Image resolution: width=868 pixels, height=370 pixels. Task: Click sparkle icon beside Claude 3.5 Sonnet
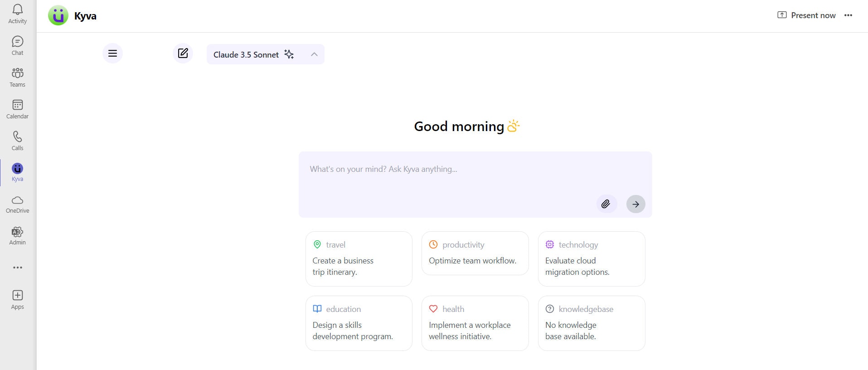coord(289,54)
